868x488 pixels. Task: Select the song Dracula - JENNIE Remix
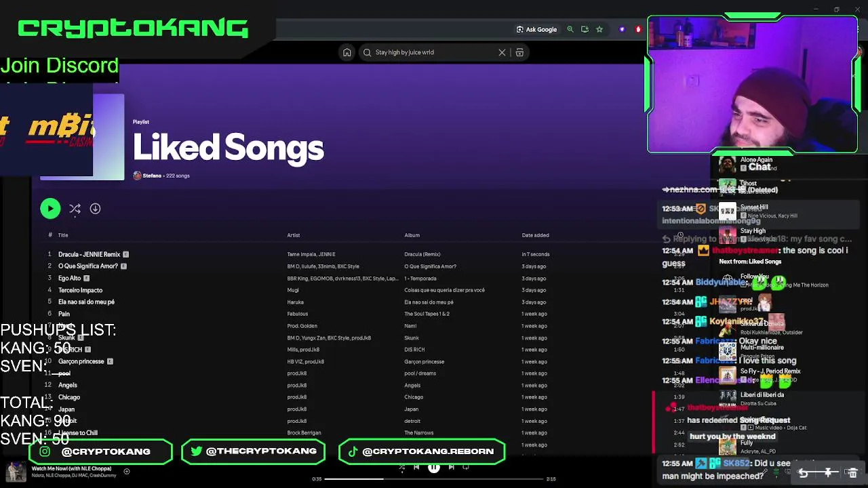click(x=89, y=254)
